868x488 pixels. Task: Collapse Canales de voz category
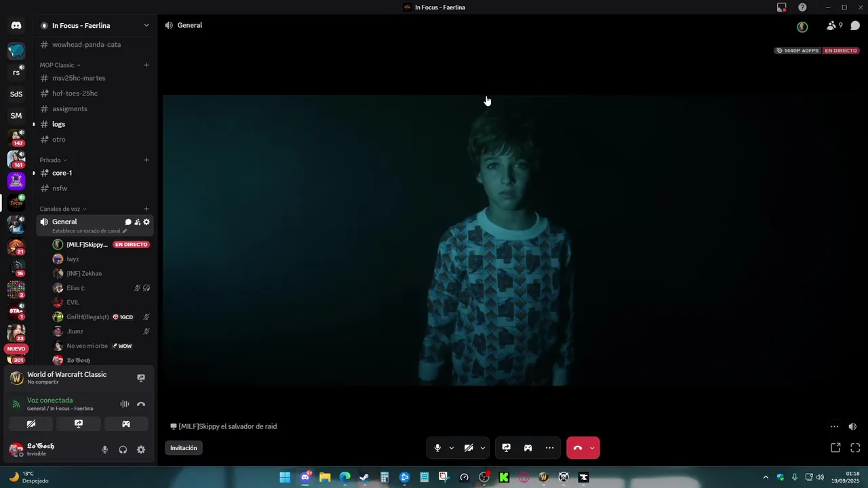click(x=63, y=209)
